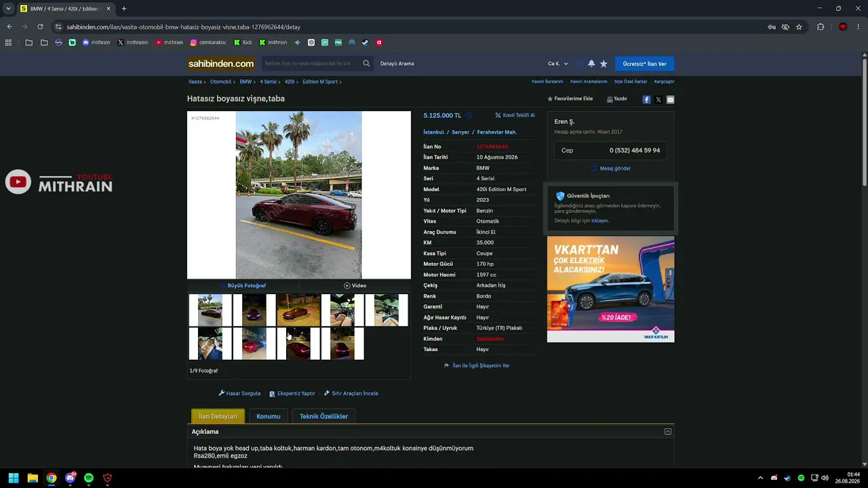Open Spotify from the taskbar
The image size is (868, 488).
pos(89,478)
